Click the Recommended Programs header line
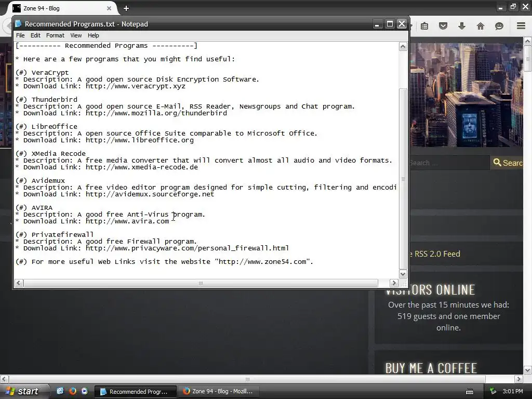Screen dimensions: 532x399 (x=106, y=46)
